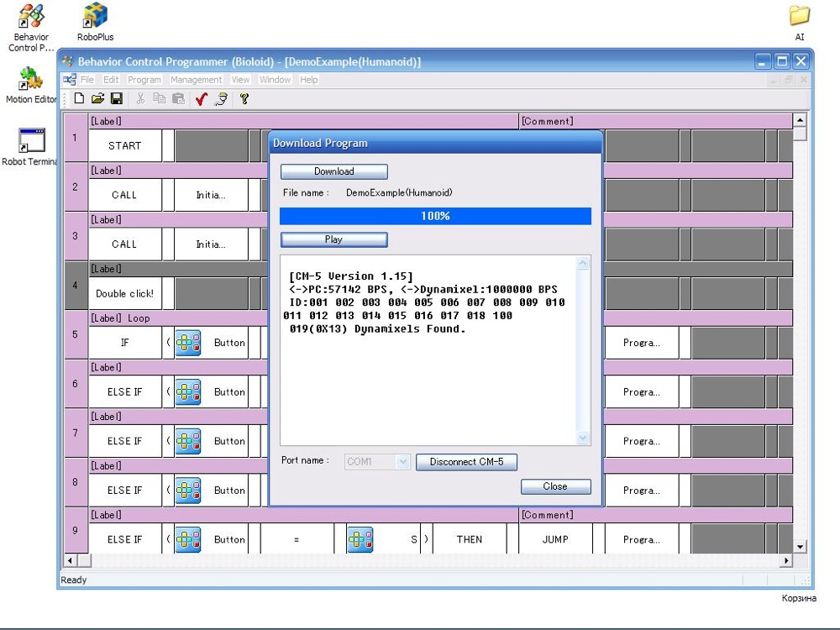
Task: Select the ELSE IF cell in row 8
Action: (125, 491)
